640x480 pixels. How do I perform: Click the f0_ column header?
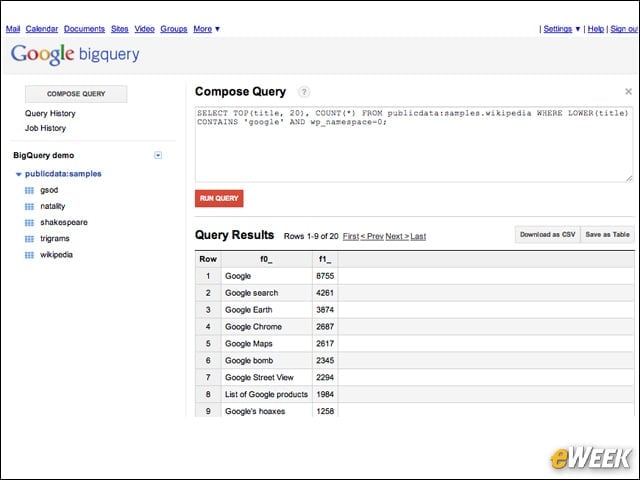(267, 259)
